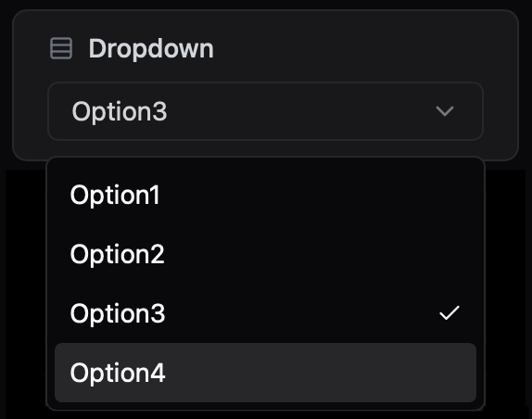Click the chevron arrow in the Option3 select box
Viewport: 532px width, 419px height.
point(445,111)
